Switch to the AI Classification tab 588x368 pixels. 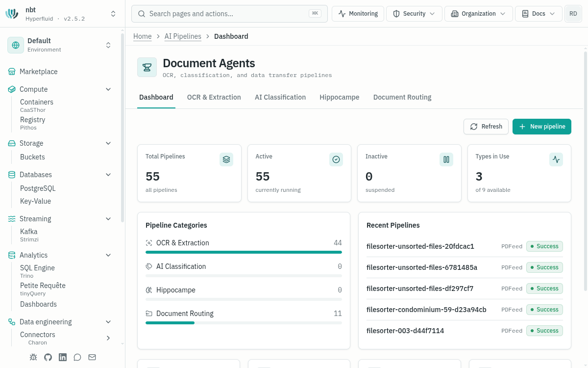tap(280, 97)
